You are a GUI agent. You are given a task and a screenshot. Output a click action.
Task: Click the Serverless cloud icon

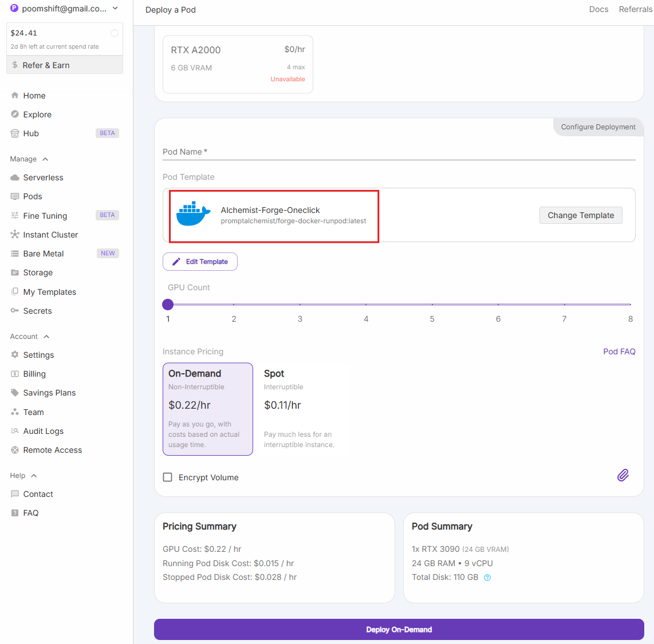point(15,177)
